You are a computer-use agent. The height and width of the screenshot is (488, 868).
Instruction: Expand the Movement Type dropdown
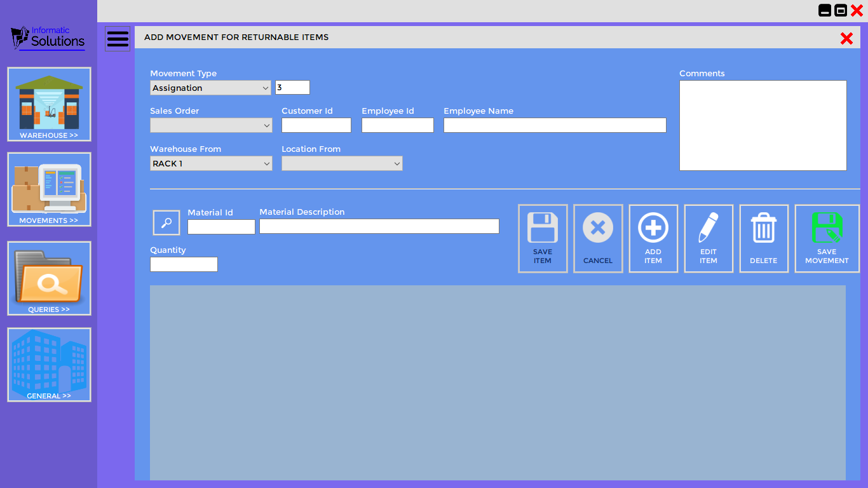(x=211, y=88)
